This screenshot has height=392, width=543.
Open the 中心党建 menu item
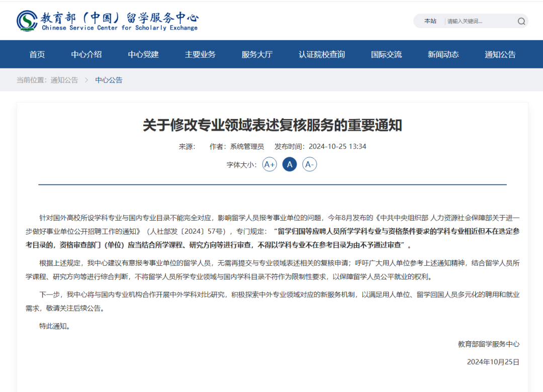coord(143,54)
